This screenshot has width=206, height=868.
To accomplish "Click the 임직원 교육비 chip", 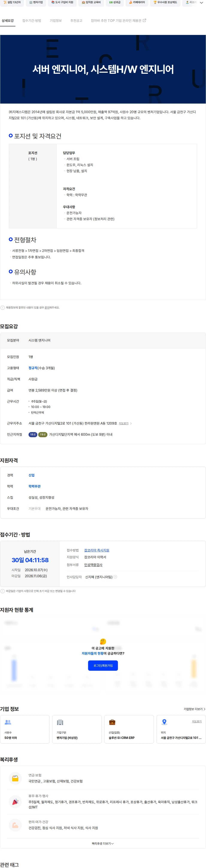I will click(91, 2).
